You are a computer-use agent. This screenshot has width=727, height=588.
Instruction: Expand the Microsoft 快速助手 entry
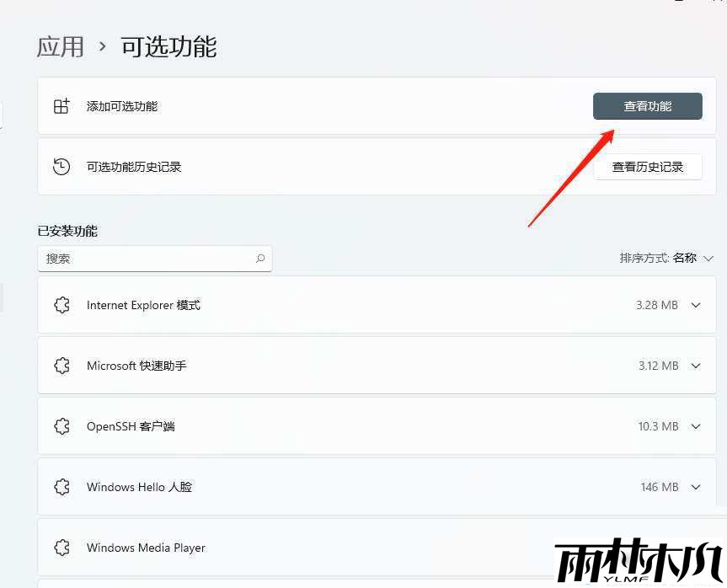point(697,366)
